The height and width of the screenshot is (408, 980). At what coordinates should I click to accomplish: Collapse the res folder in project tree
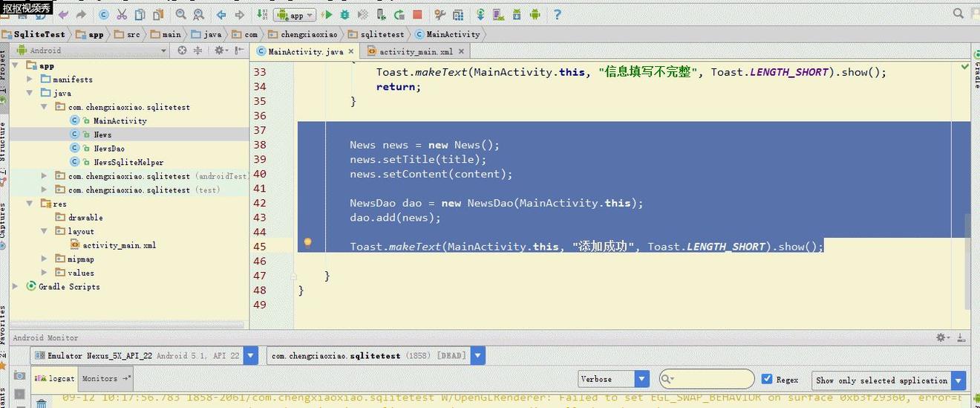pos(30,204)
